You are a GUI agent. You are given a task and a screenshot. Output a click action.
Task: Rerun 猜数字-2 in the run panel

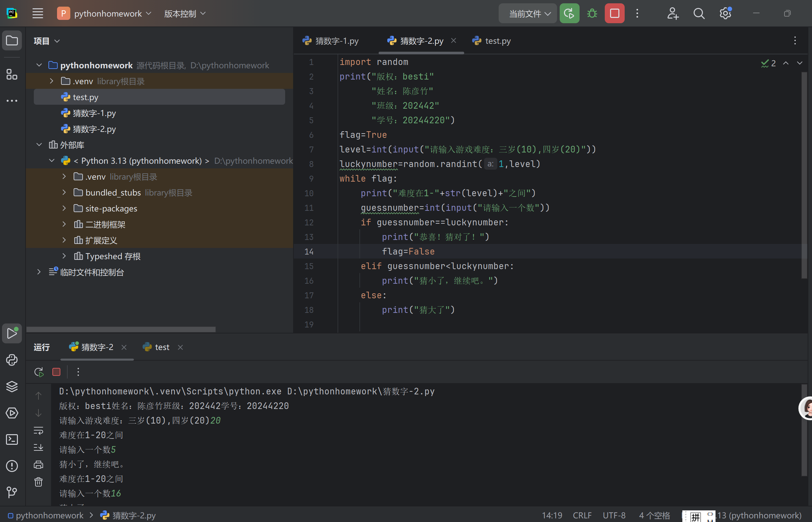coord(39,372)
